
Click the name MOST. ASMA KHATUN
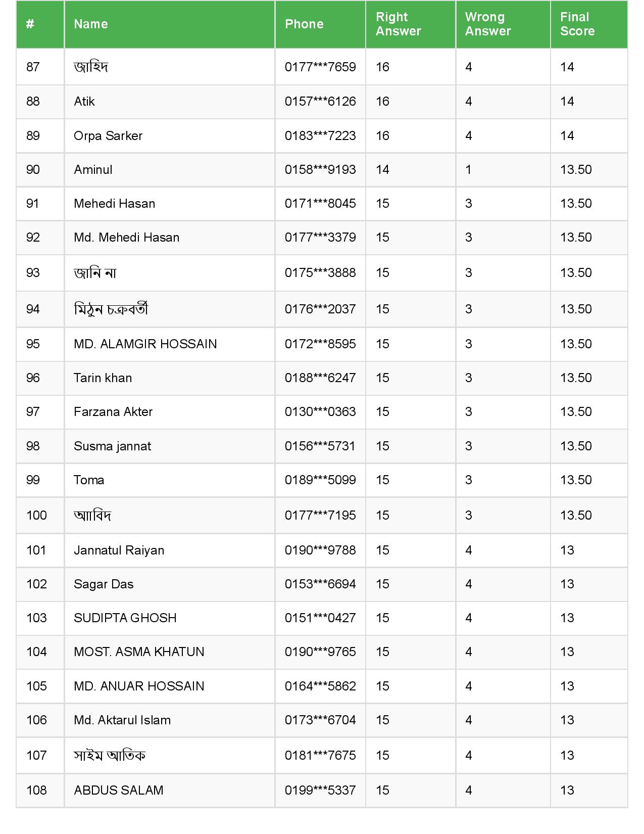pos(139,652)
